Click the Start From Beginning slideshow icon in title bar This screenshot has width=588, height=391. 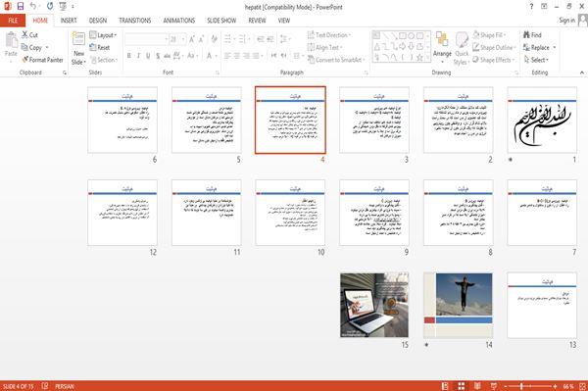point(63,7)
